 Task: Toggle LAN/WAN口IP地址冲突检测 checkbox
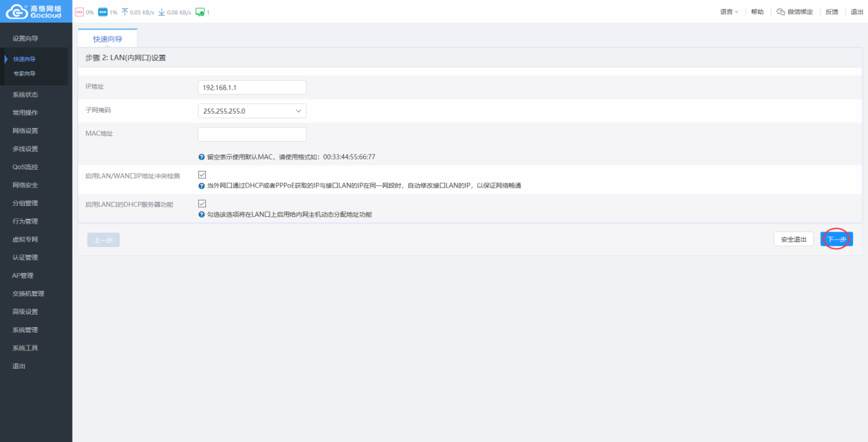[202, 175]
